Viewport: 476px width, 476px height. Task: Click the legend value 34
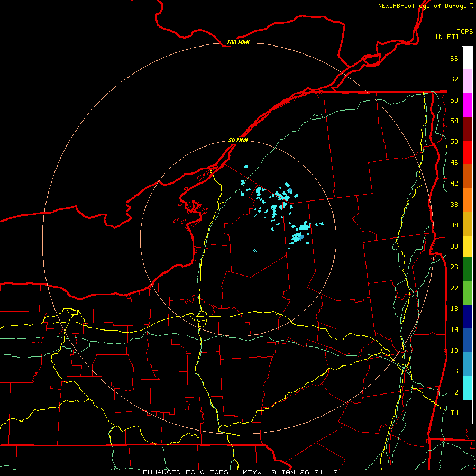(454, 225)
